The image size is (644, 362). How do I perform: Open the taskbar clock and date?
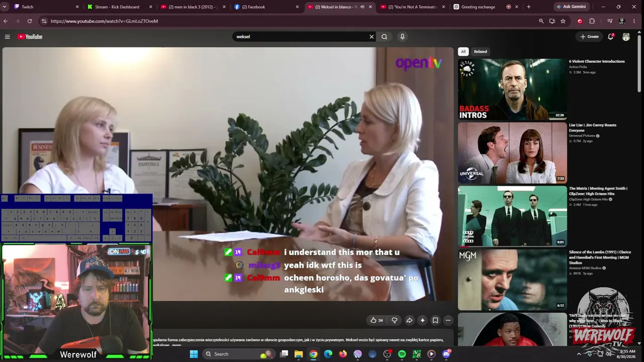pos(627,354)
